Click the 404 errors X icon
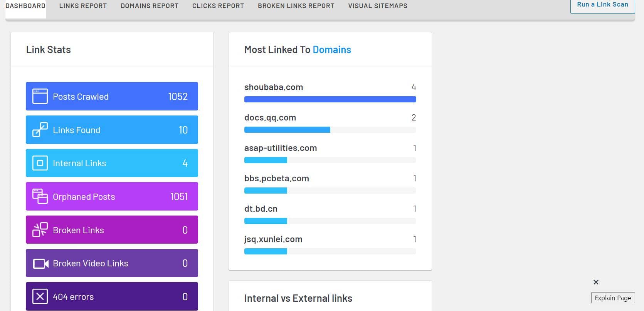 pos(40,297)
